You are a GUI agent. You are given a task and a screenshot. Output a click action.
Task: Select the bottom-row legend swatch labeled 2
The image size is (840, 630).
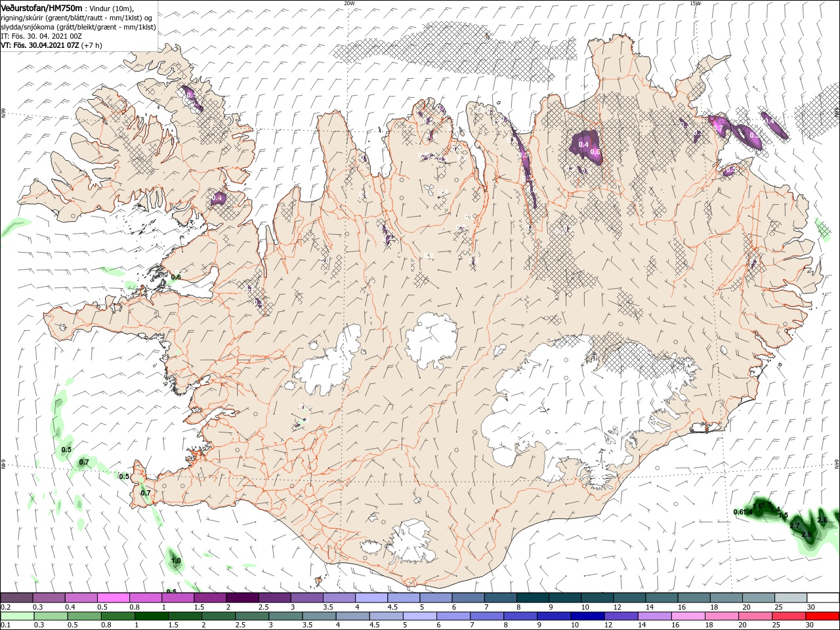click(x=219, y=617)
